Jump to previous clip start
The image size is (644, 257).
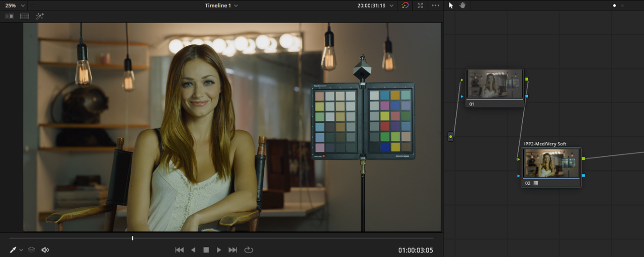[179, 249]
